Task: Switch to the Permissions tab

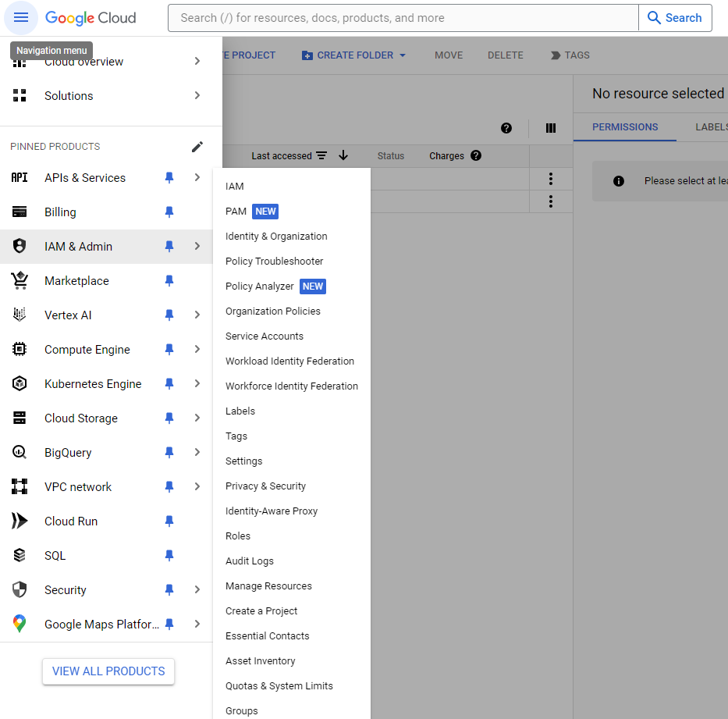Action: [625, 127]
